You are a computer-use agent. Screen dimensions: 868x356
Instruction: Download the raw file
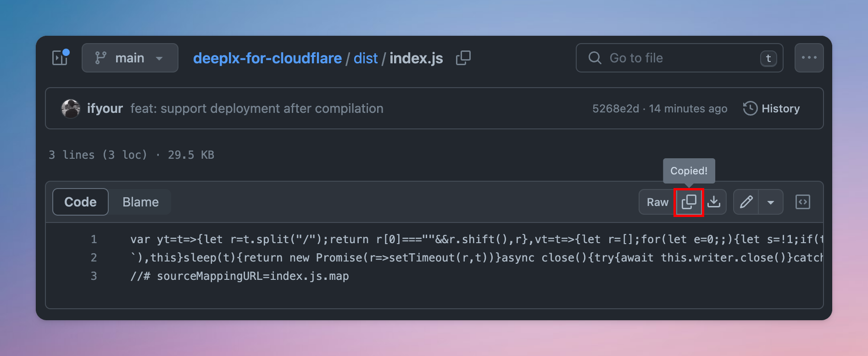714,202
